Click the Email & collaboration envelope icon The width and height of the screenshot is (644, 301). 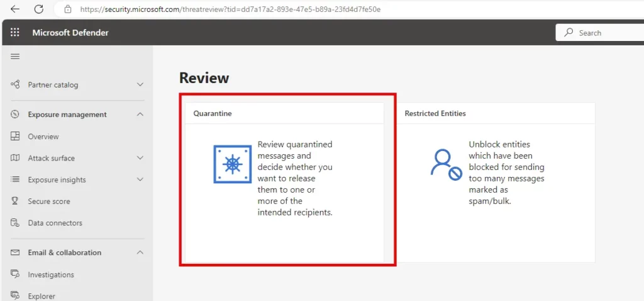pyautogui.click(x=15, y=253)
